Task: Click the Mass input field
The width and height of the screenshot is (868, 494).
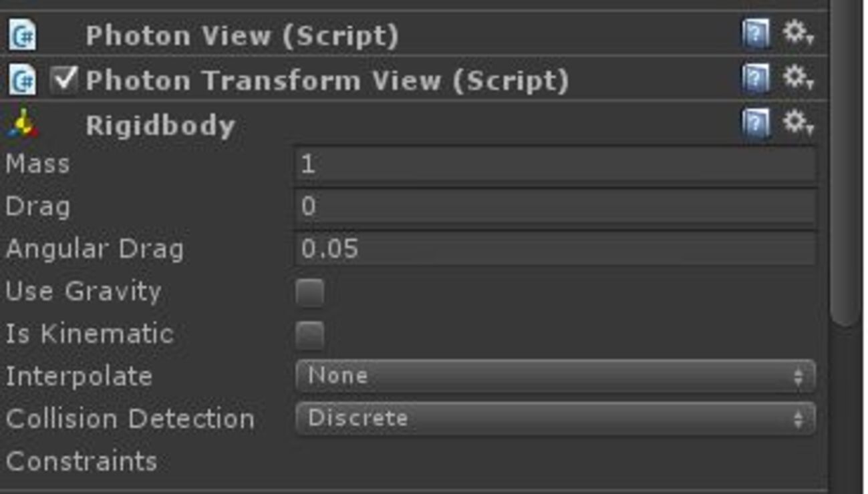Action: click(x=555, y=164)
